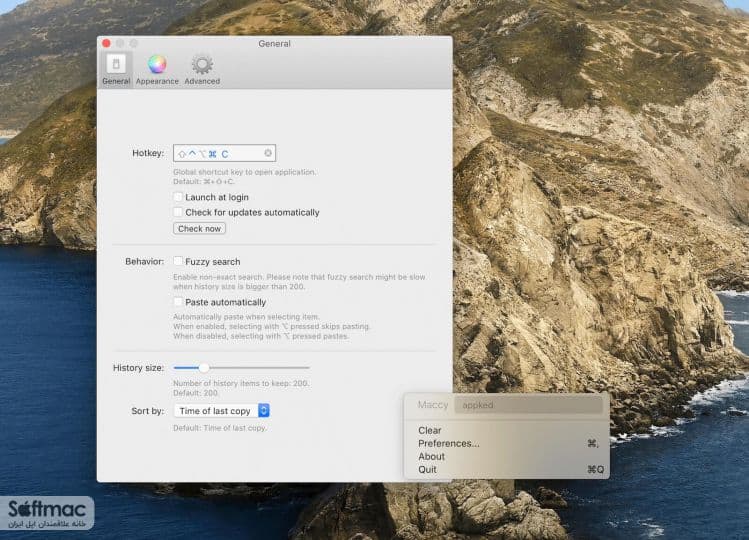749x540 pixels.
Task: Enable Launch at login checkbox
Action: 178,197
